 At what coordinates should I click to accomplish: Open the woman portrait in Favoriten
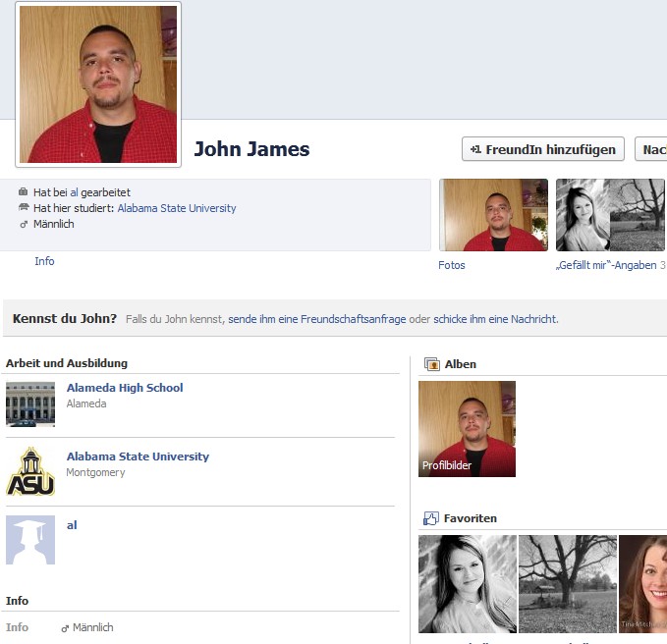point(467,584)
